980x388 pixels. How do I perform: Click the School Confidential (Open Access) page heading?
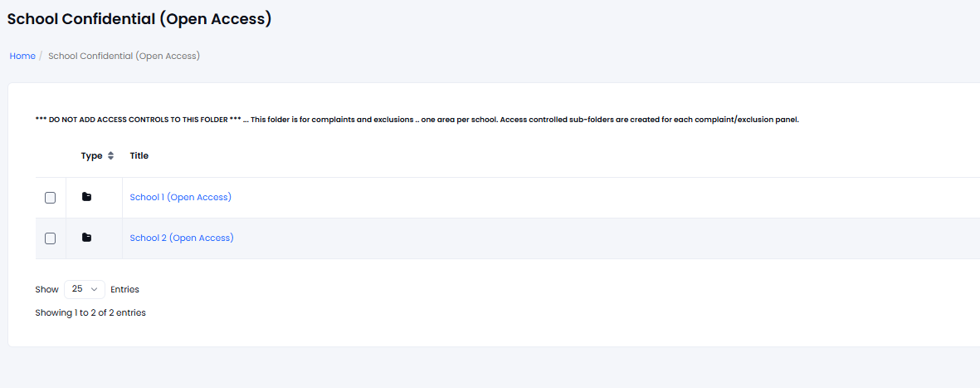[x=139, y=19]
